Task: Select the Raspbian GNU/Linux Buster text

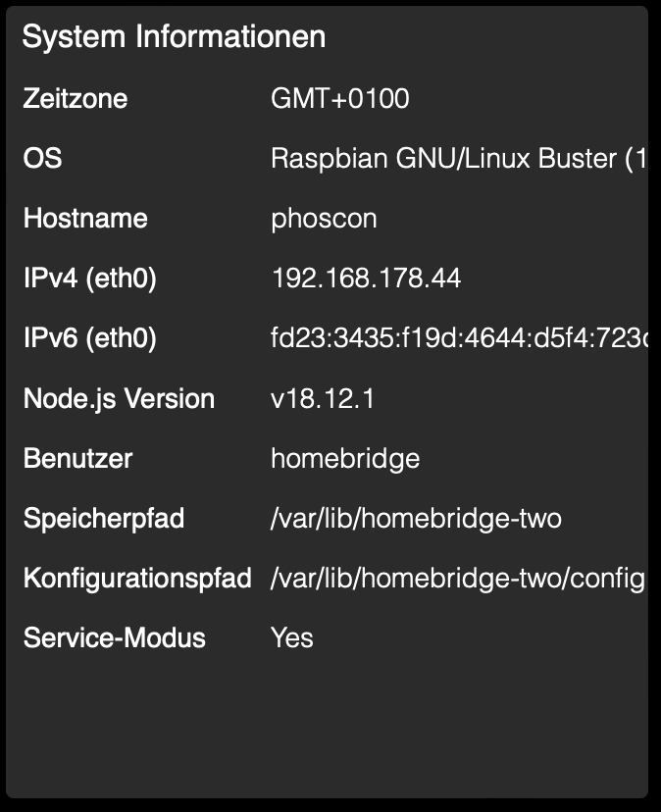Action: [x=457, y=159]
